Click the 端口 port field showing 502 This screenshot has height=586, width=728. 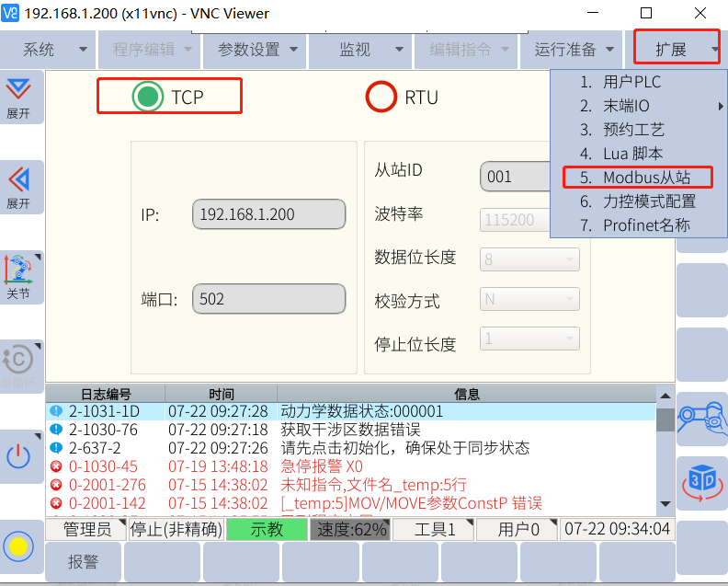click(x=268, y=299)
